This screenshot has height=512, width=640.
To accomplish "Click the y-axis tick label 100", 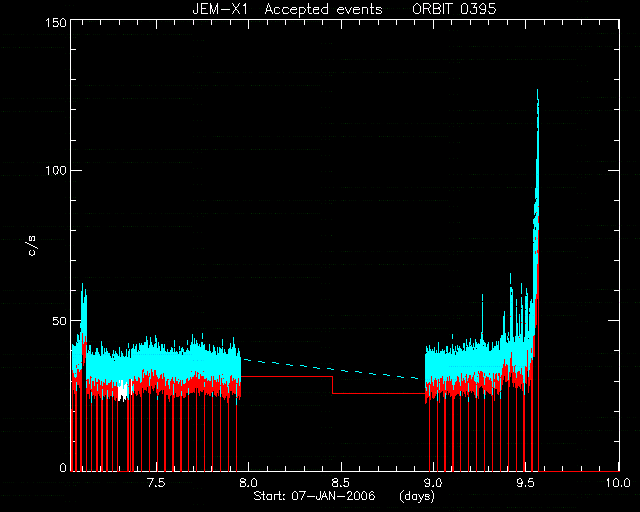I will (56, 170).
